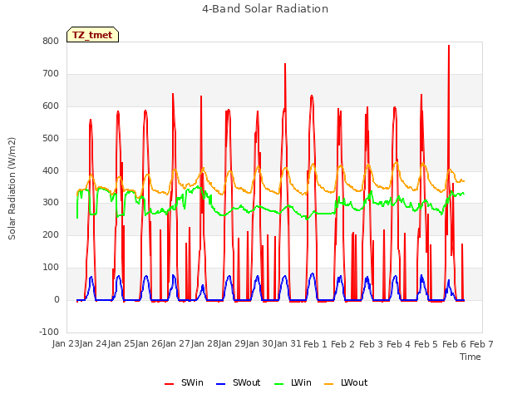Screen dimensions: 532x399
Task: Click the Feb 3 x-axis date label
Action: pos(371,344)
